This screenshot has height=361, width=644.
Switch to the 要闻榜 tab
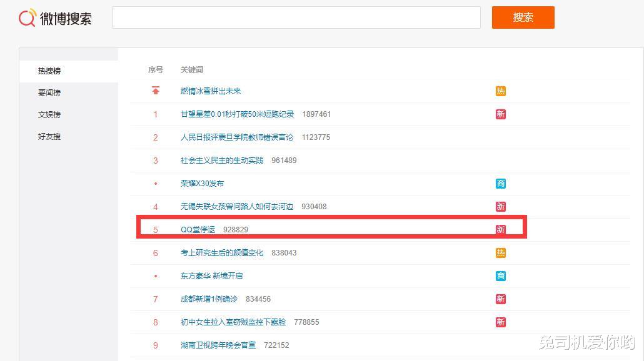tap(49, 92)
